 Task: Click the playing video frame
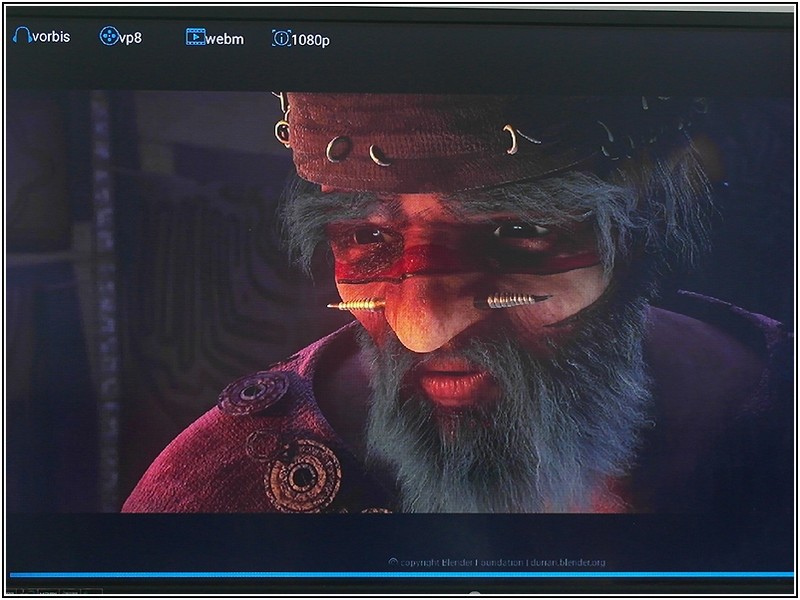click(x=400, y=302)
